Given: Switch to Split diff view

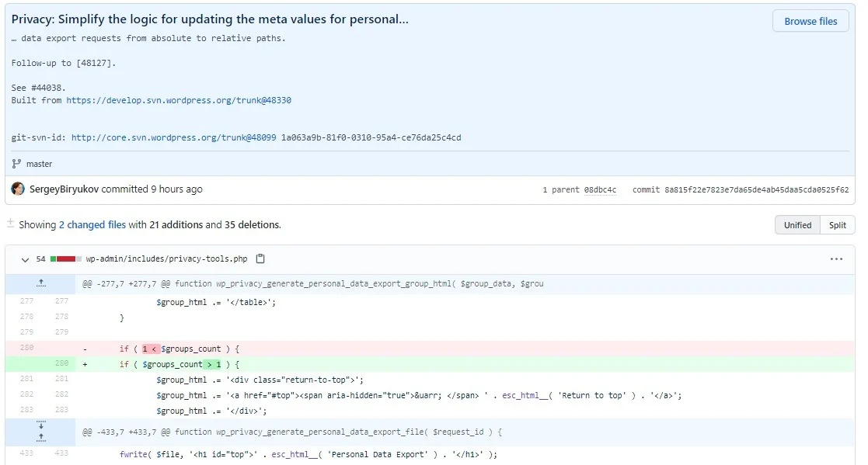Looking at the screenshot, I should click(x=838, y=225).
